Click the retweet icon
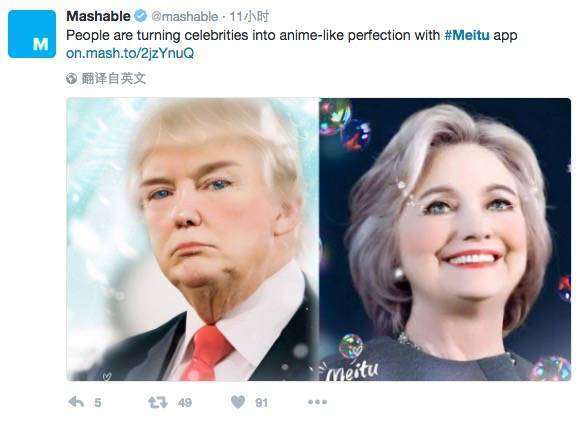 (x=158, y=402)
